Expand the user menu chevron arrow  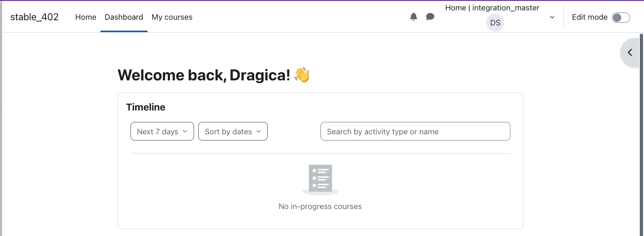pyautogui.click(x=552, y=17)
